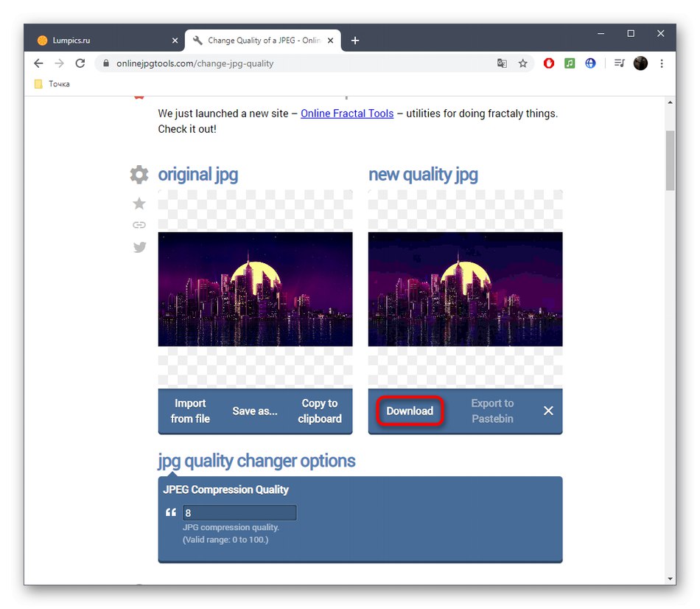Open the settings gear on the tool sidebar

[x=139, y=175]
